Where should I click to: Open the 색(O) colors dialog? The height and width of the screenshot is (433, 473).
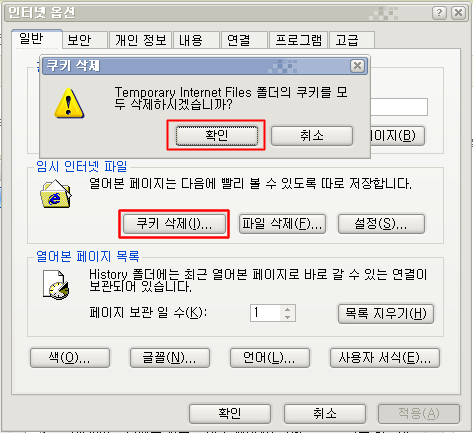(x=70, y=358)
